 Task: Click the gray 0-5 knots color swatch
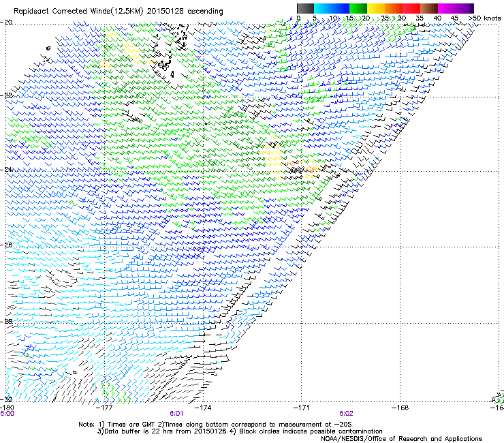point(305,8)
